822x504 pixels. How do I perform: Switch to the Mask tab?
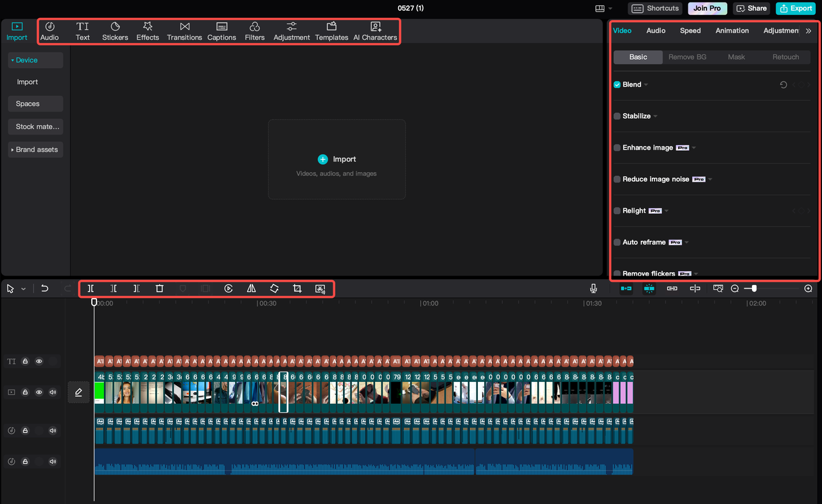tap(736, 56)
